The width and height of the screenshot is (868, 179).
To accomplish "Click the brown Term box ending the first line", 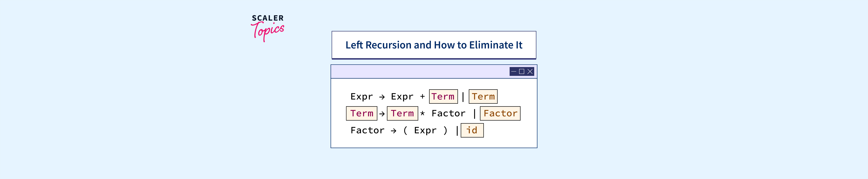I will point(483,97).
